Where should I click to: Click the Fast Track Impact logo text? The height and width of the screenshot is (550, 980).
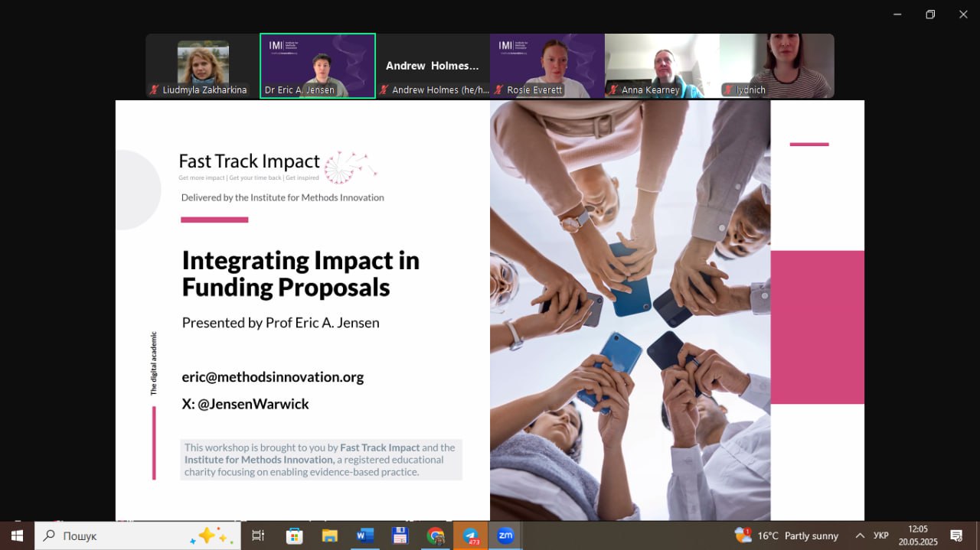[x=249, y=161]
